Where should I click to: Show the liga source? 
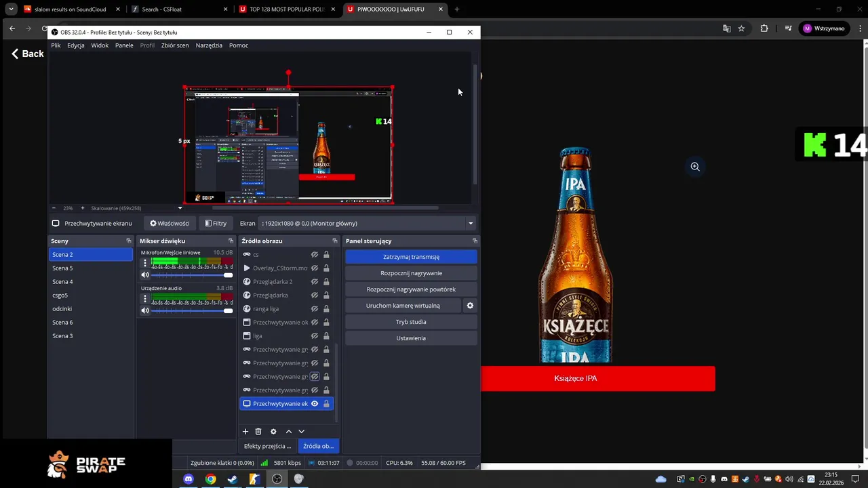pos(315,336)
